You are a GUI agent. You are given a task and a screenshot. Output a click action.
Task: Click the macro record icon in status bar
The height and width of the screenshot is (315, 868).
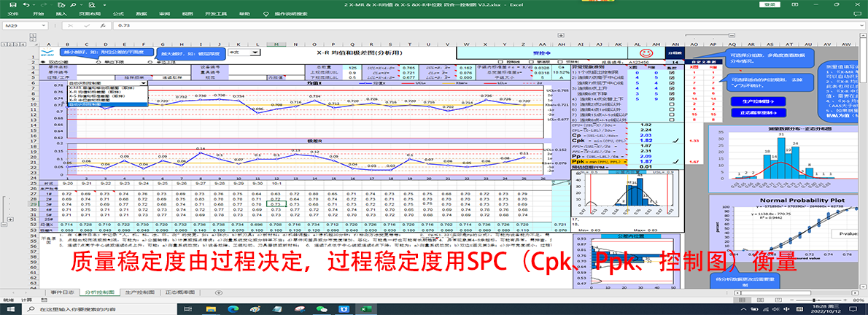44,300
